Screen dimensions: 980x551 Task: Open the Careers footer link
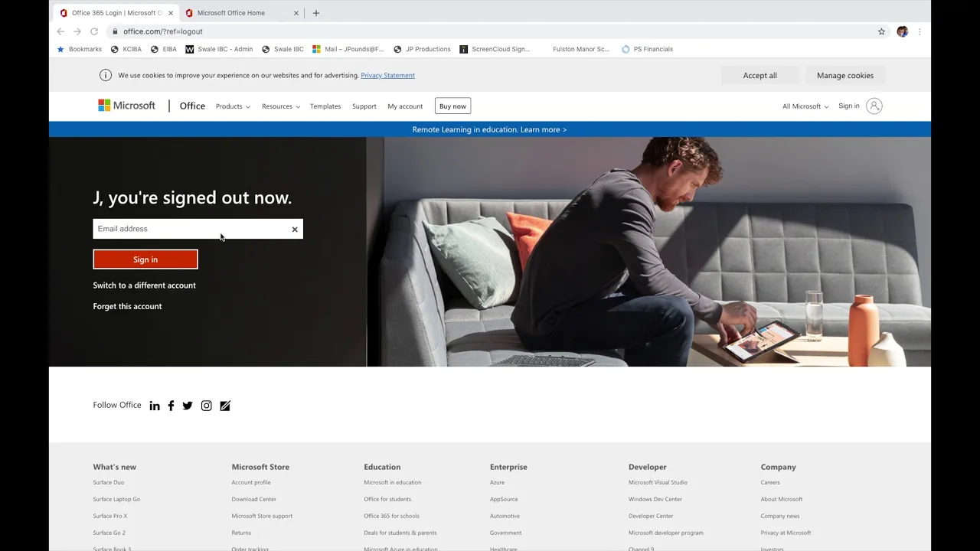coord(770,482)
